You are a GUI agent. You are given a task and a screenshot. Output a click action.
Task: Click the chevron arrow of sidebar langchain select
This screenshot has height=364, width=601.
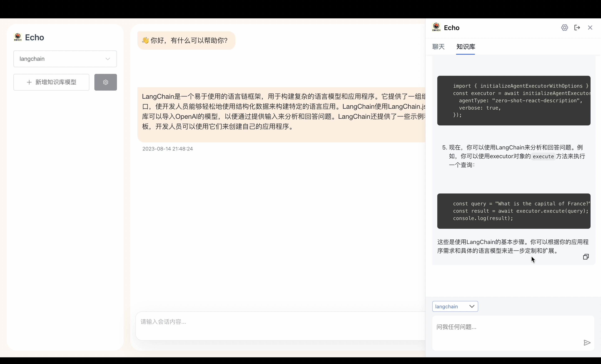(108, 59)
